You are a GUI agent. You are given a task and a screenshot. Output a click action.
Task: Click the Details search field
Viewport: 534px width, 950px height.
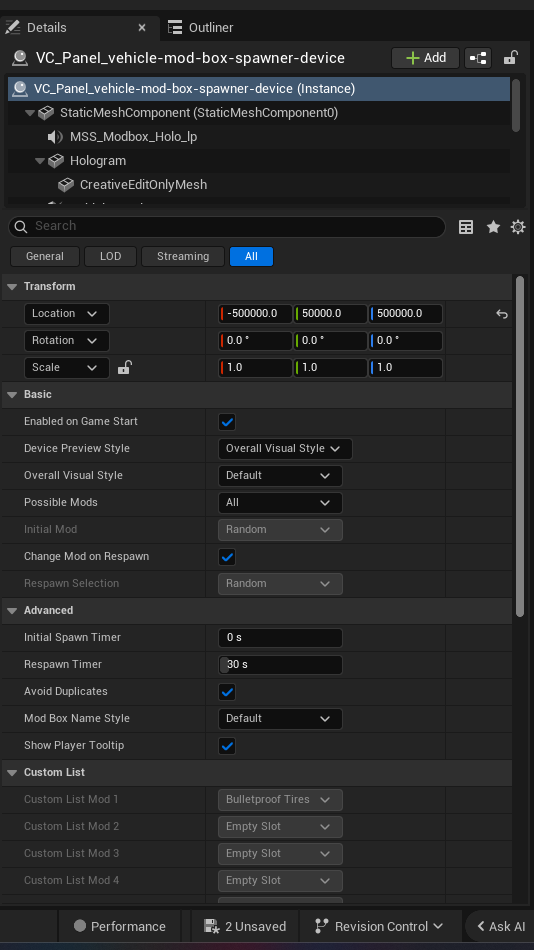tap(227, 227)
